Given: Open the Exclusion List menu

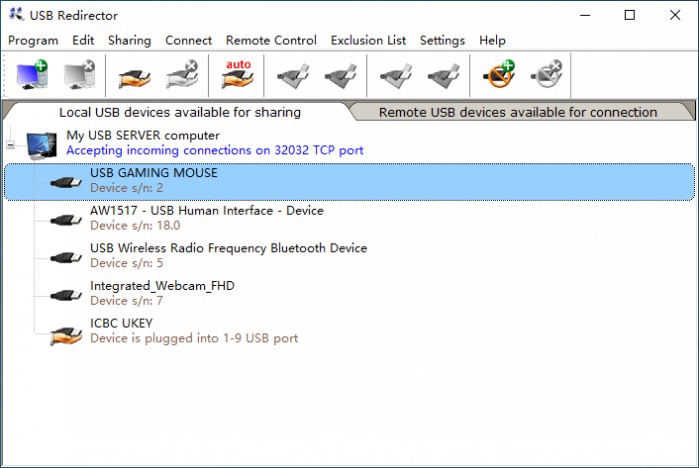Looking at the screenshot, I should point(368,41).
